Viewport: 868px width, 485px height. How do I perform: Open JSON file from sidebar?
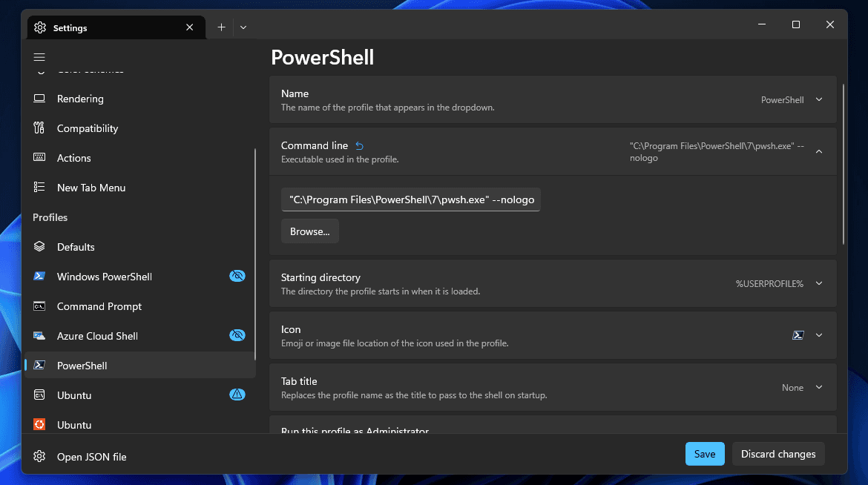[x=140, y=456]
